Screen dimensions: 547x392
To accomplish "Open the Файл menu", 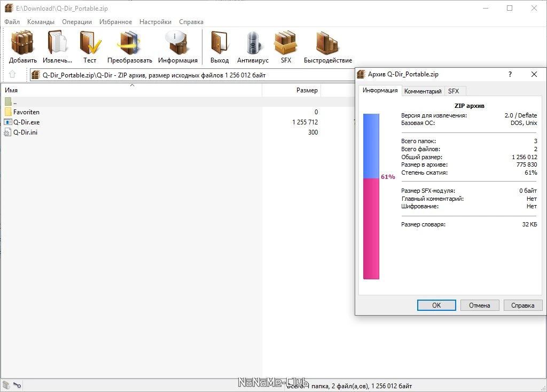I will (x=12, y=21).
